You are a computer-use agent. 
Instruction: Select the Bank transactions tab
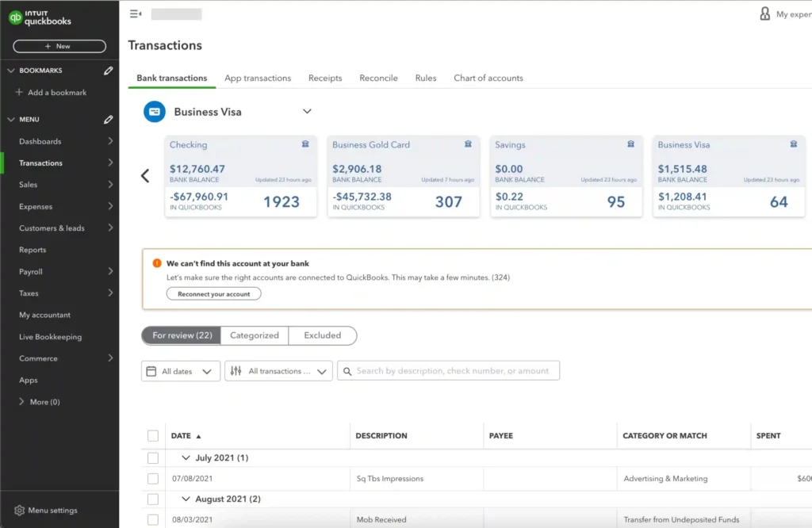(172, 78)
